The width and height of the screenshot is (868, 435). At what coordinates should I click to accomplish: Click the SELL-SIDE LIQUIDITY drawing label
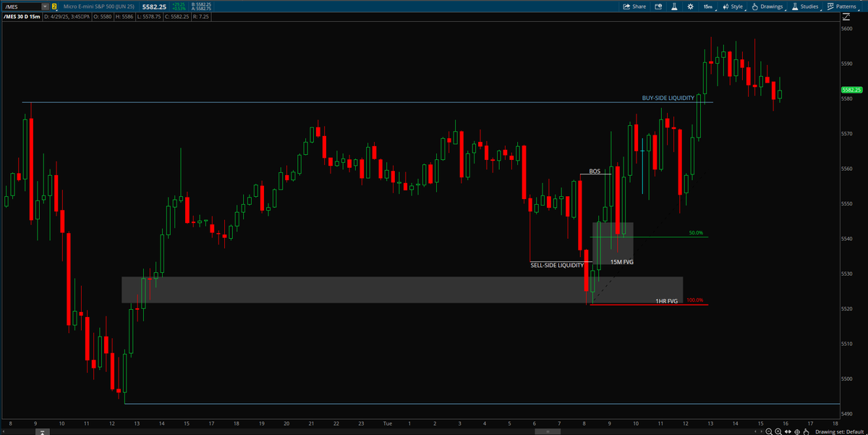click(x=557, y=265)
